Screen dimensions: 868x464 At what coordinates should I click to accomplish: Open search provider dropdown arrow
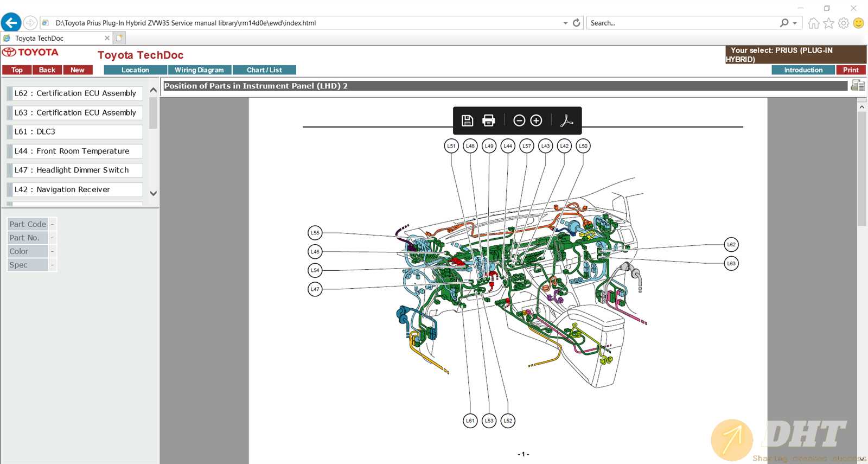(x=795, y=23)
